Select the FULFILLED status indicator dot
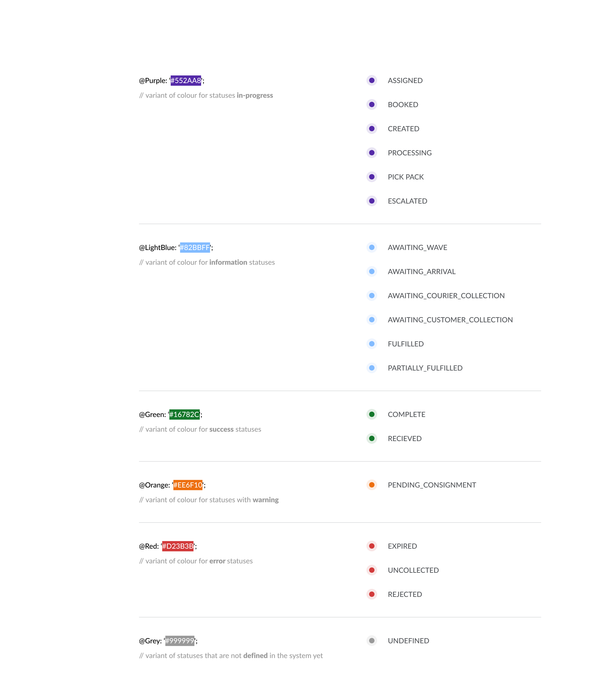This screenshot has height=700, width=593. 372,344
